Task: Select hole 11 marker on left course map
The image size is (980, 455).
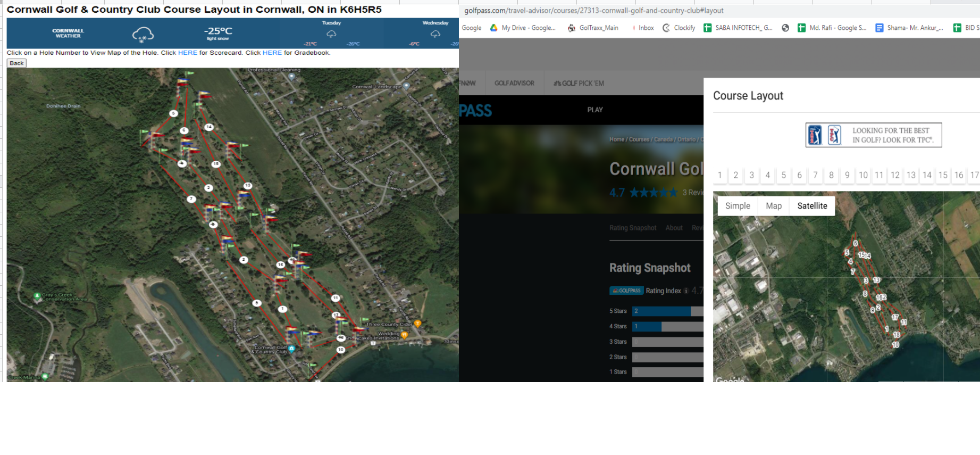Action: (x=336, y=298)
